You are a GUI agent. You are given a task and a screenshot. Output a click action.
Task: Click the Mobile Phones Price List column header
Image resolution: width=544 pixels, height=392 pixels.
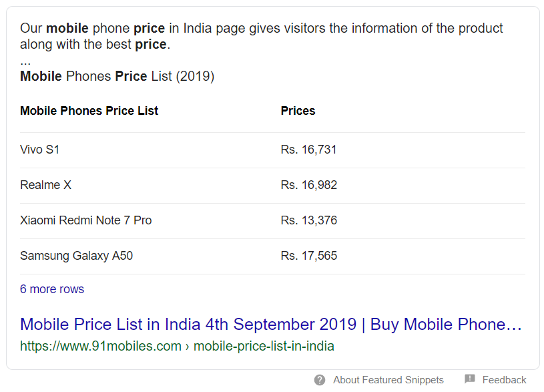[89, 111]
